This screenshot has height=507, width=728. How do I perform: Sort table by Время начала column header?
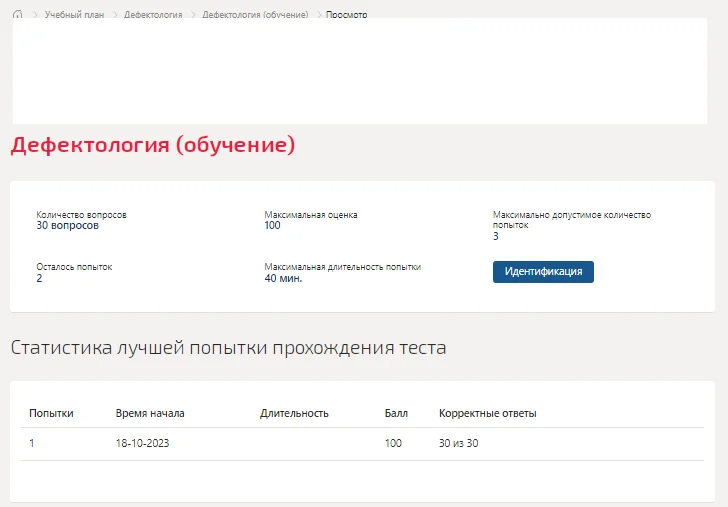click(x=150, y=413)
